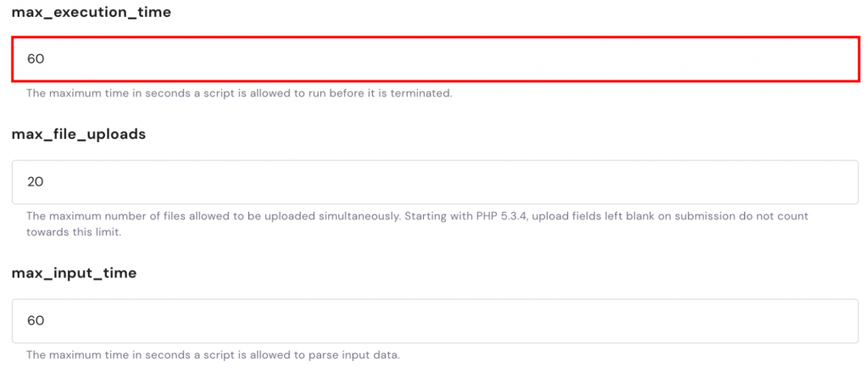Select the max_input_time input field

point(434,321)
